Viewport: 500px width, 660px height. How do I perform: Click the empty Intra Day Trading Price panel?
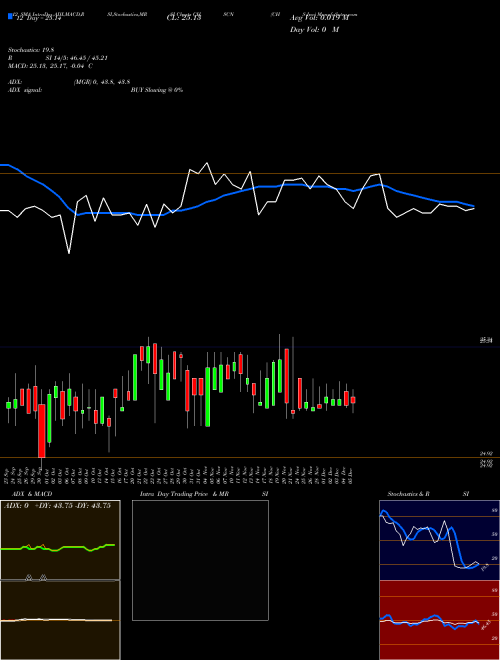200,560
